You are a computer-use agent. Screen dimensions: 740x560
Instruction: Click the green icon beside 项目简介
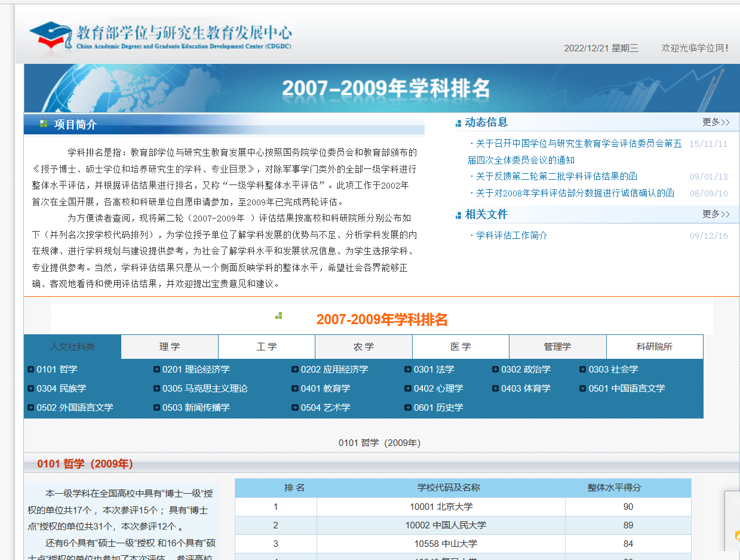click(x=44, y=124)
